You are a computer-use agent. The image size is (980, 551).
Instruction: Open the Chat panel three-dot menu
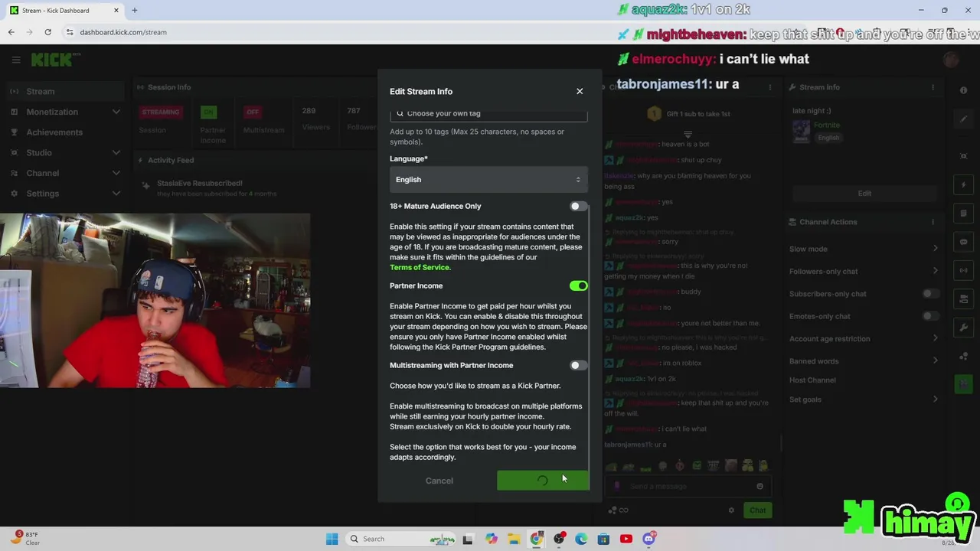770,87
